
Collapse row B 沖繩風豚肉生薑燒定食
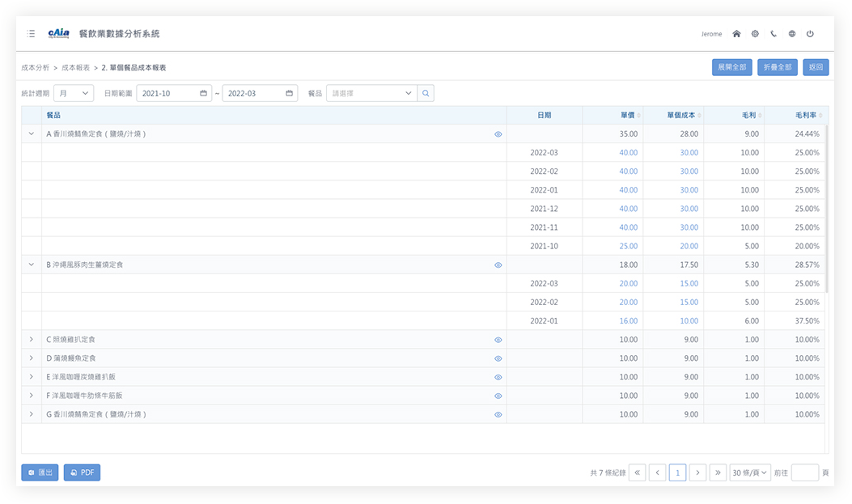[x=31, y=265]
